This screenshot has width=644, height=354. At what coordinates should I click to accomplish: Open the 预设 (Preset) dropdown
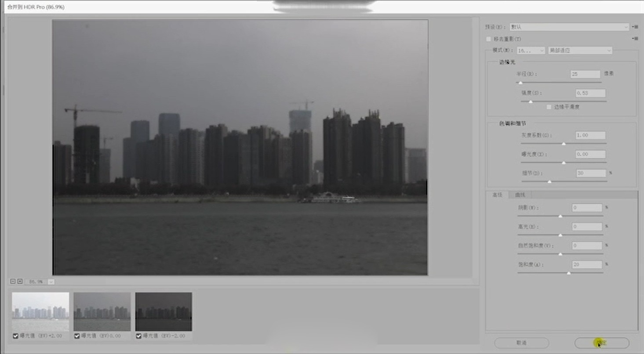click(x=570, y=27)
